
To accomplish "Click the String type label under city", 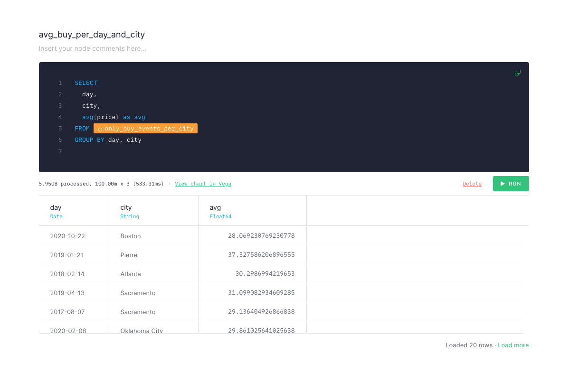I will click(x=130, y=216).
